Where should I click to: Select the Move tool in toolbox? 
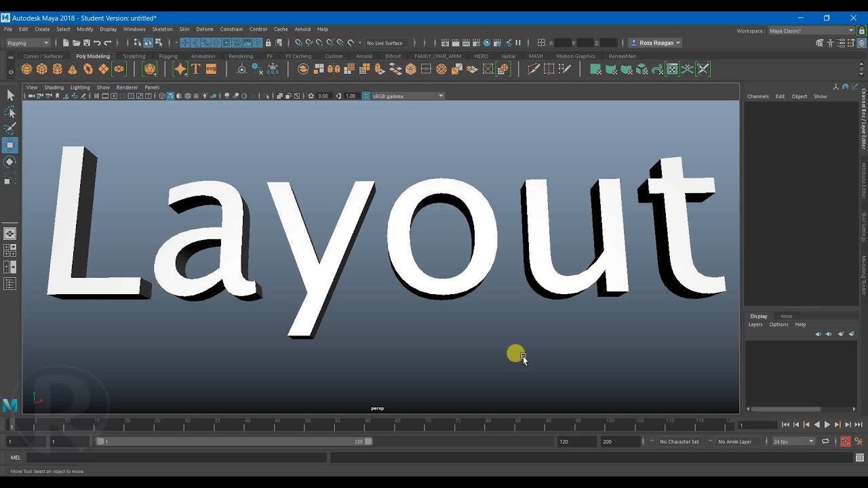point(10,145)
